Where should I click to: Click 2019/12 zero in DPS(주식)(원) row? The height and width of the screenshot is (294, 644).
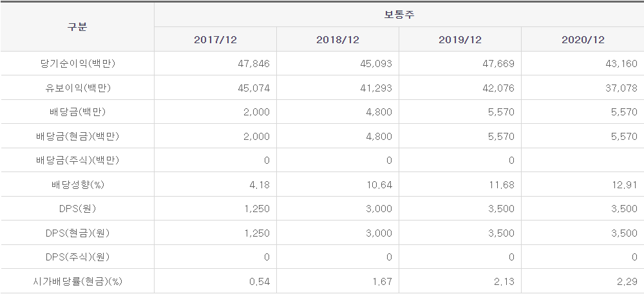click(511, 257)
